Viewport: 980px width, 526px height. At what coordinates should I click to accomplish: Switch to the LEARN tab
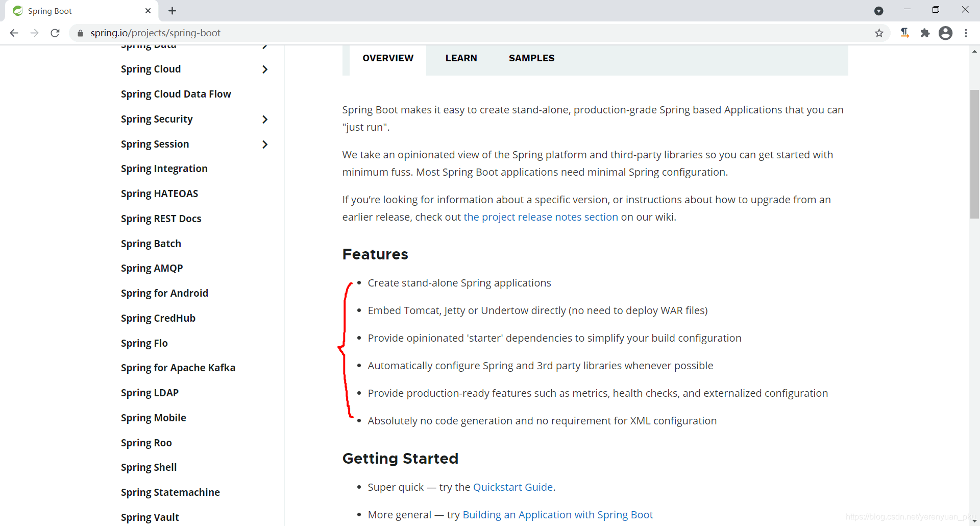tap(461, 58)
